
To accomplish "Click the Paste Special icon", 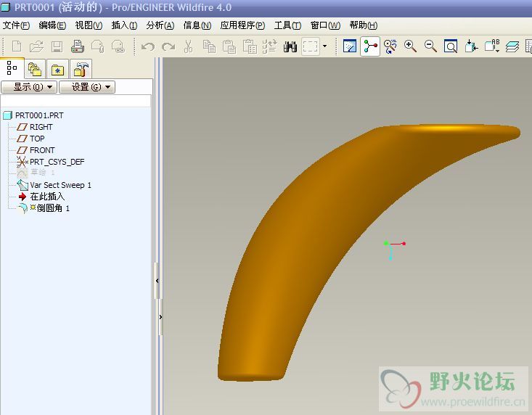I will tap(250, 46).
